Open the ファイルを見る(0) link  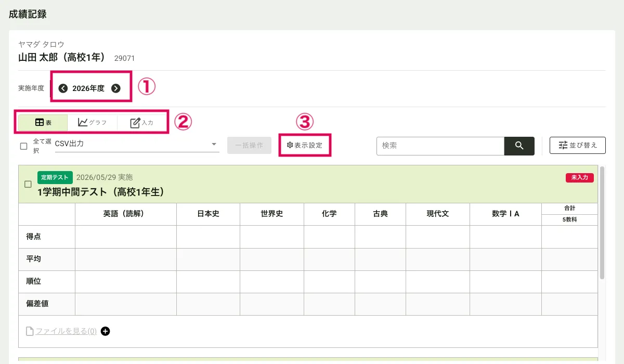[x=66, y=331]
